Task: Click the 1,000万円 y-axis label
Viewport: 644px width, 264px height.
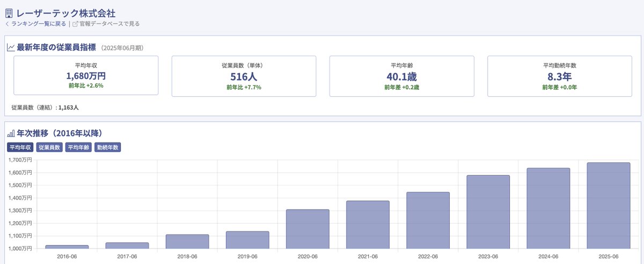Action: tap(20, 248)
